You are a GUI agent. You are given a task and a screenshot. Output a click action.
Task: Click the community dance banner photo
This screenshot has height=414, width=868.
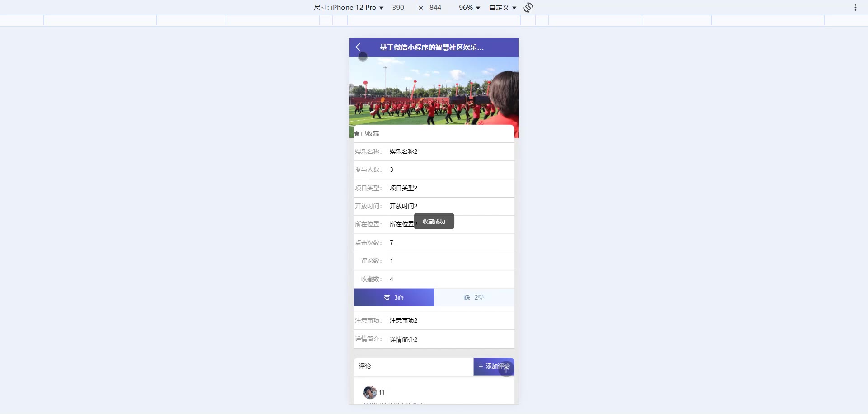434,90
